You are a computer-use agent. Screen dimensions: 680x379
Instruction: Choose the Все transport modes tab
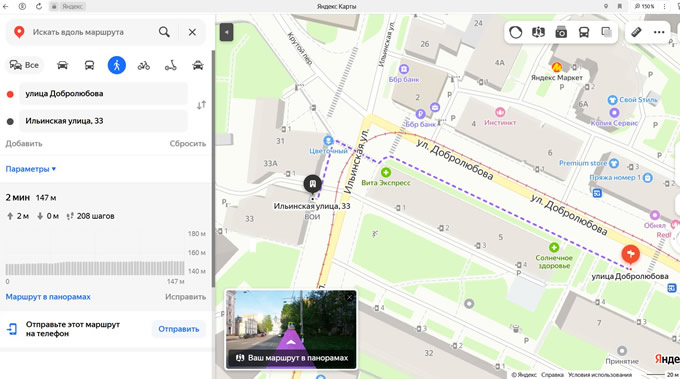click(24, 65)
